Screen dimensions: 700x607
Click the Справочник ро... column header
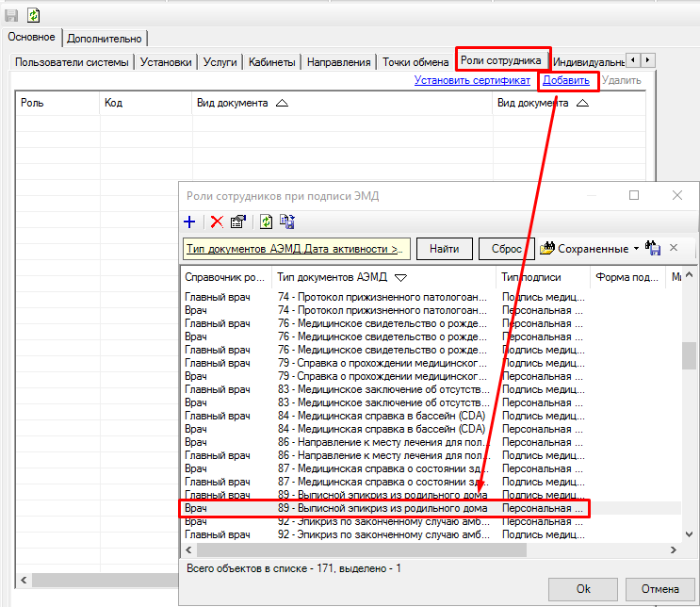coord(225,277)
